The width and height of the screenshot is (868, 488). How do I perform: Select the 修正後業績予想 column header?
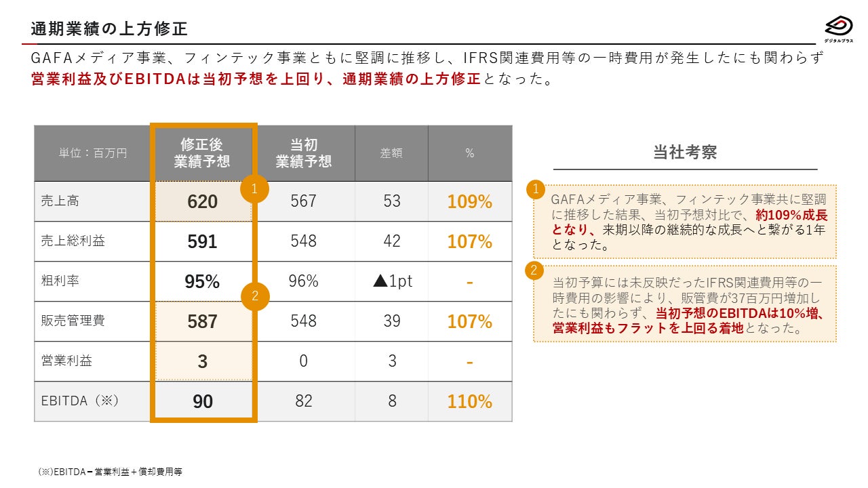coord(202,153)
